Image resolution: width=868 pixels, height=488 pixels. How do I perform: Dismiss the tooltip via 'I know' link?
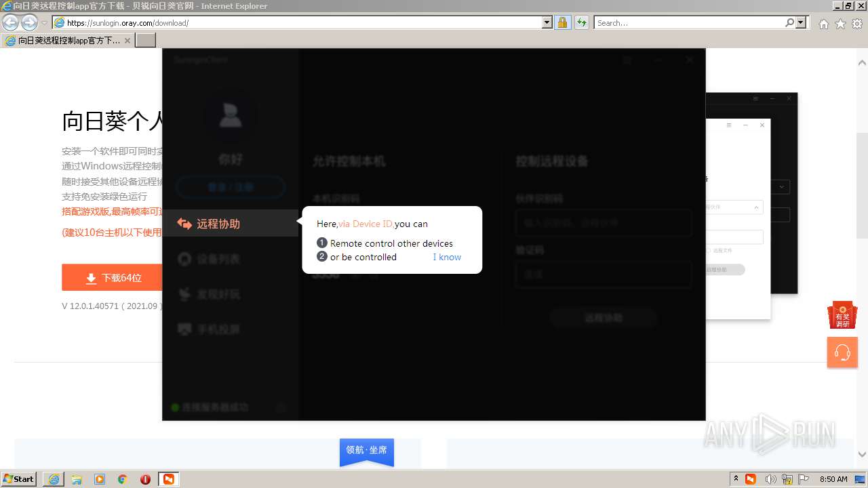point(447,257)
